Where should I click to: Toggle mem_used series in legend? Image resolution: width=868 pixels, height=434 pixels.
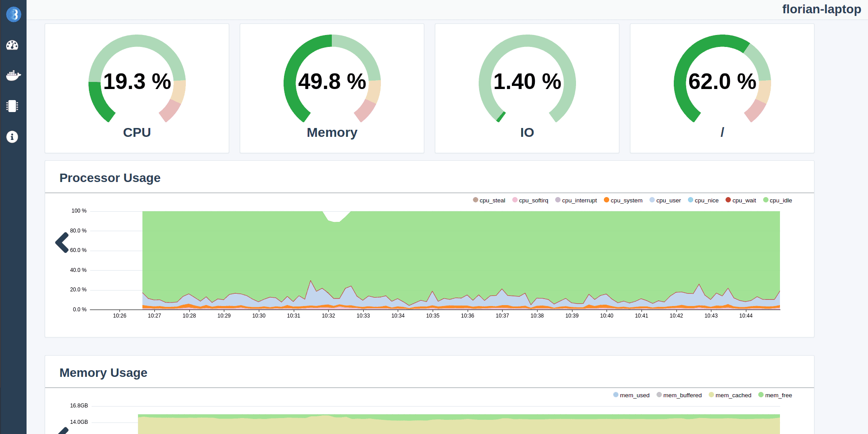[631, 395]
